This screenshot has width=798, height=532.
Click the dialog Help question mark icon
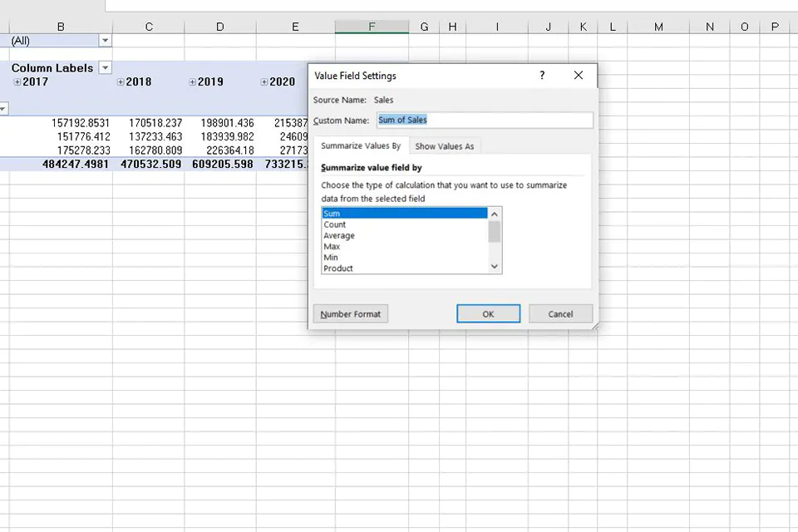coord(542,75)
